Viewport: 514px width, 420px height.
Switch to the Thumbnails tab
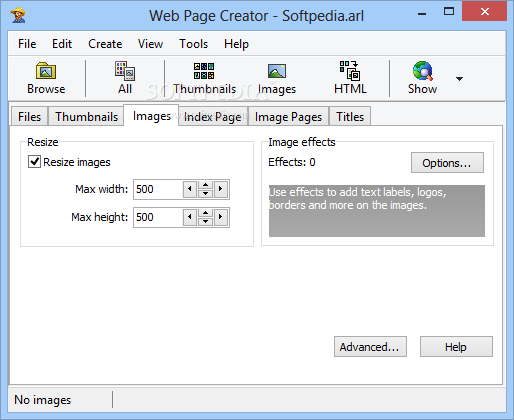pyautogui.click(x=86, y=117)
